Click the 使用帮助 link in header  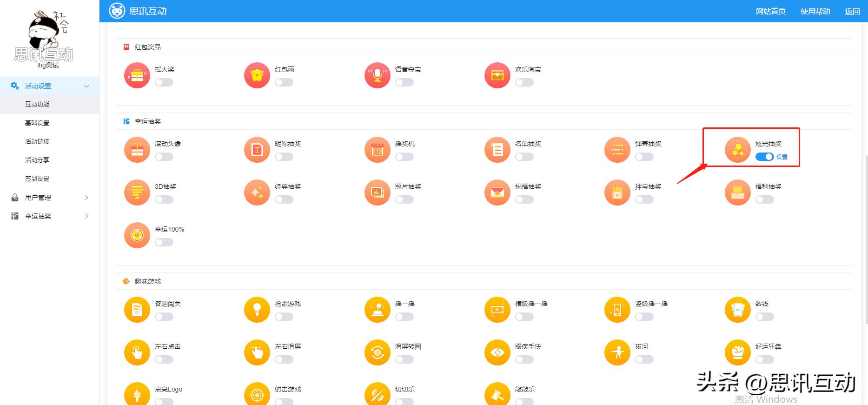click(815, 11)
